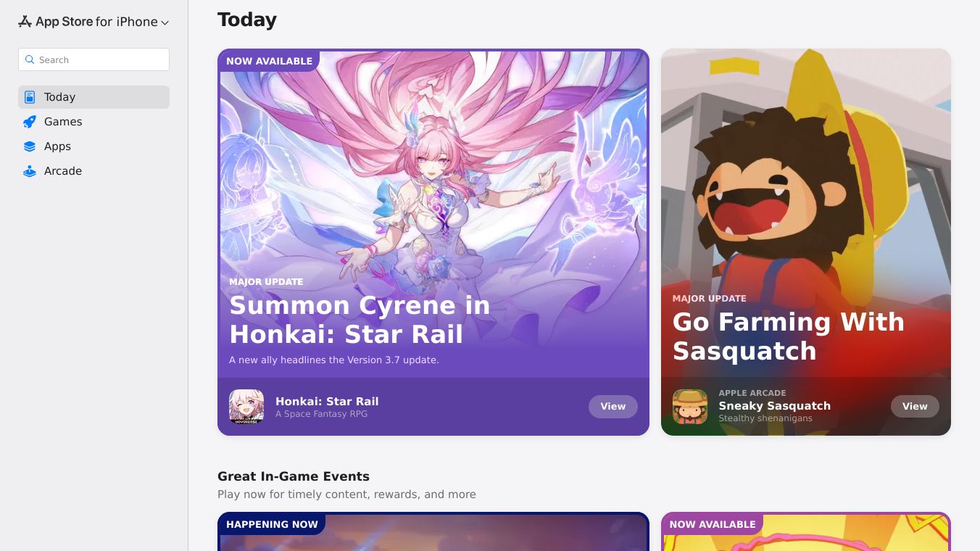Click the Today icon in the sidebar
This screenshot has height=551, width=980.
30,97
